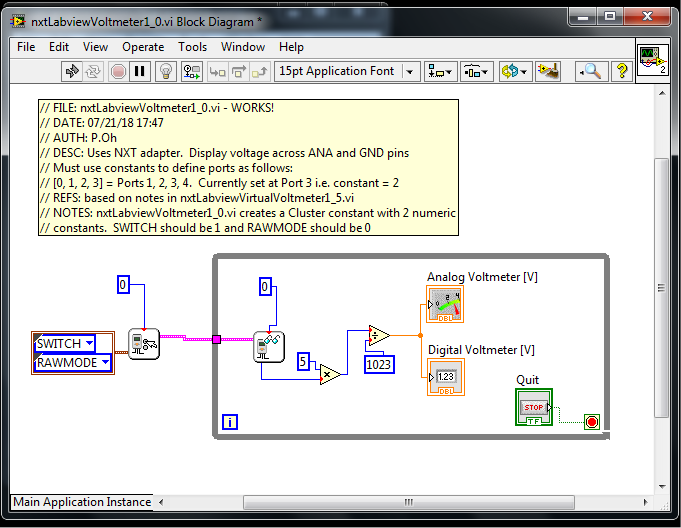The width and height of the screenshot is (681, 528).
Task: Click Digital Voltmeter [V] label
Action: (x=481, y=350)
